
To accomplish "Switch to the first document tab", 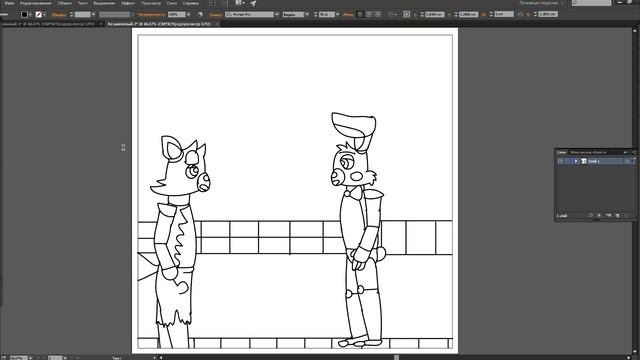I will pyautogui.click(x=48, y=24).
